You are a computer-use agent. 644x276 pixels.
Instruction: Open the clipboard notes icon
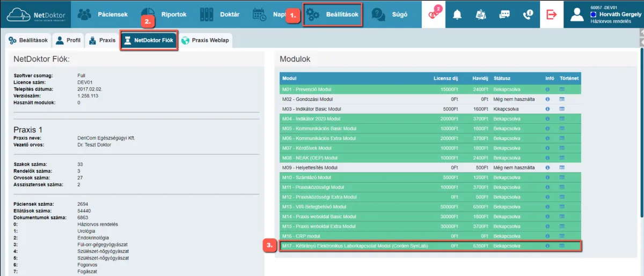pos(481,14)
